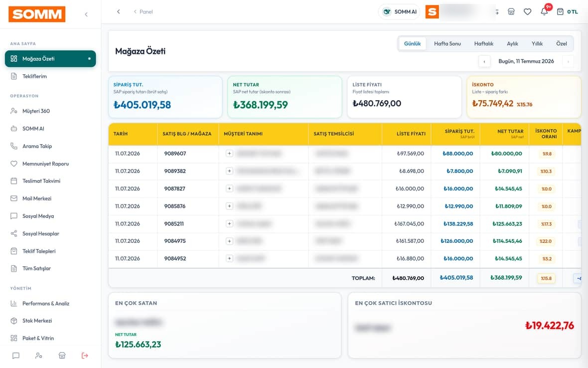
Task: Go to previous day with date arrow
Action: (x=484, y=61)
